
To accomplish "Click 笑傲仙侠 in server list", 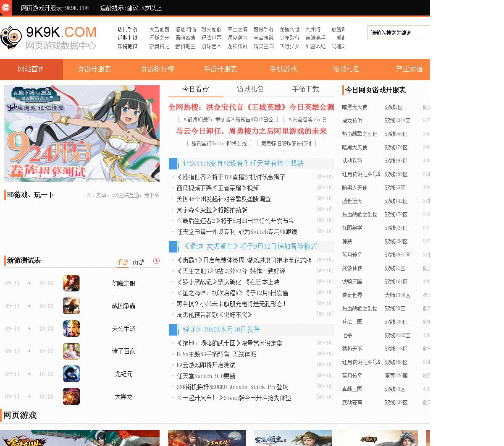I will pos(352,268).
